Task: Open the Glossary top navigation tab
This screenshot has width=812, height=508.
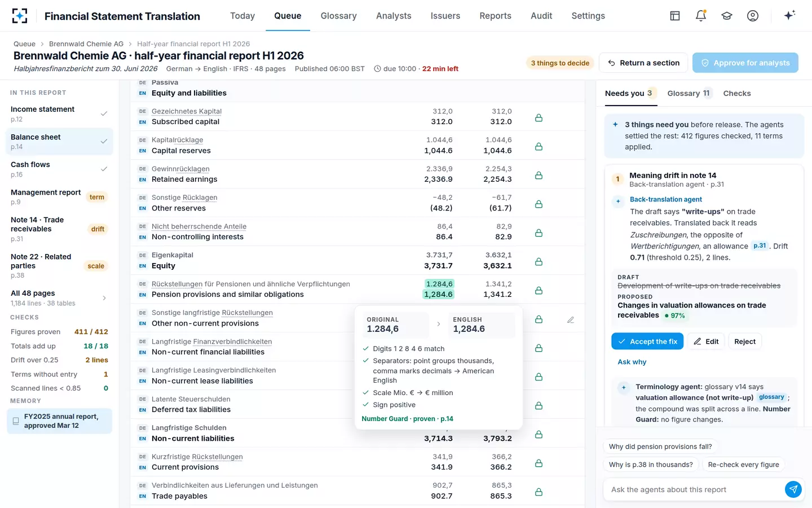Action: (x=338, y=16)
